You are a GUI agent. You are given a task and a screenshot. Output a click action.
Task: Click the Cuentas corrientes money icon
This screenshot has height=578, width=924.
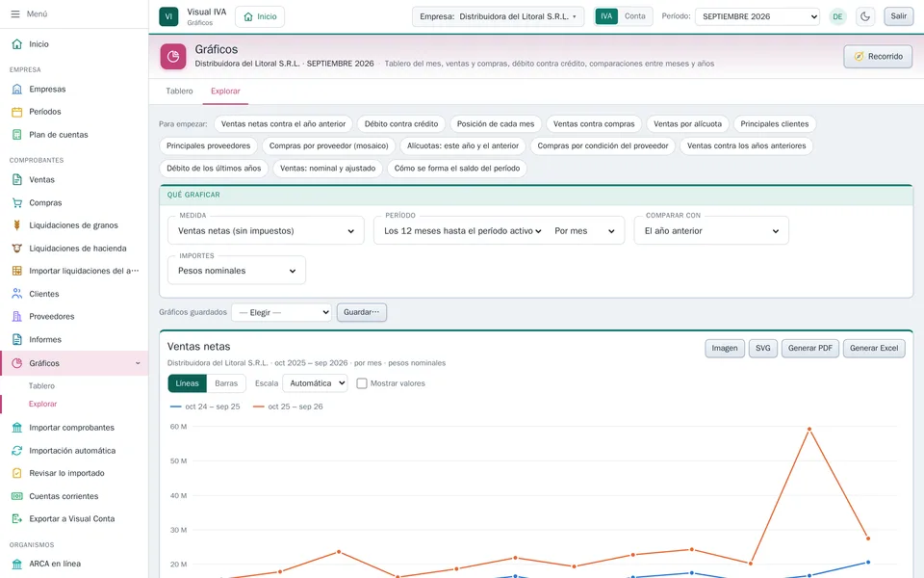coord(17,496)
